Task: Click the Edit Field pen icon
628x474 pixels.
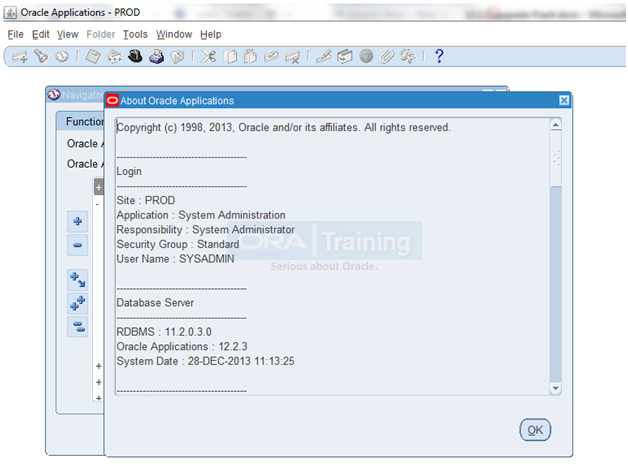Action: [324, 56]
